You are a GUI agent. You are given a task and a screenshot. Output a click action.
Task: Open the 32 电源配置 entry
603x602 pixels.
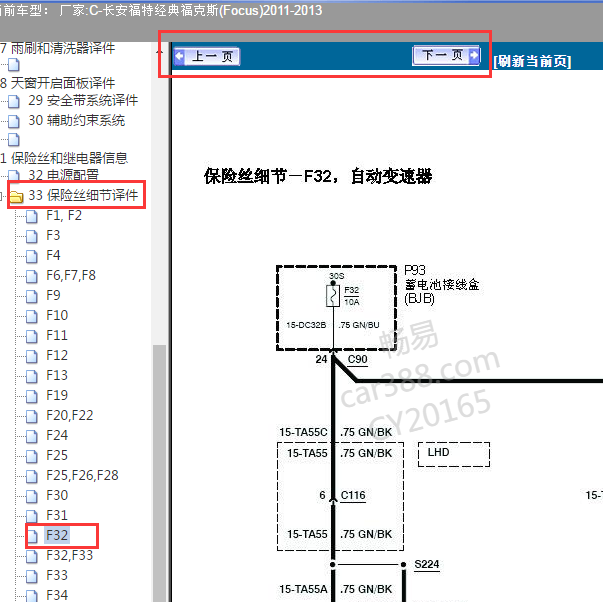point(63,175)
